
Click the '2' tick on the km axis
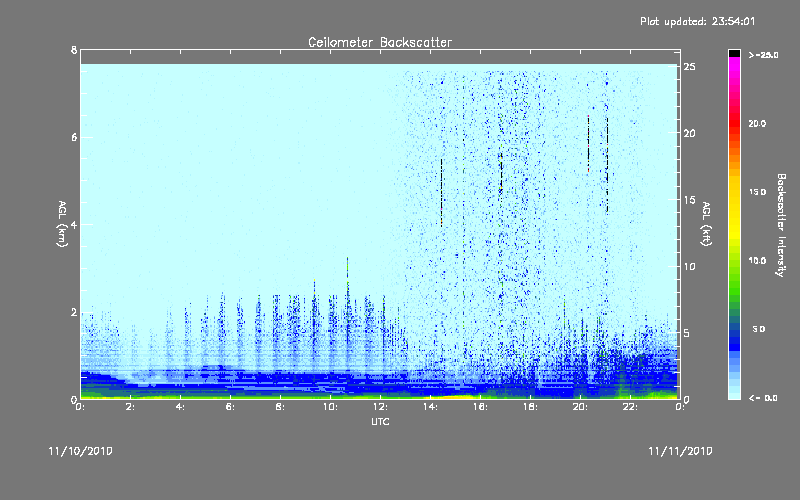click(74, 312)
